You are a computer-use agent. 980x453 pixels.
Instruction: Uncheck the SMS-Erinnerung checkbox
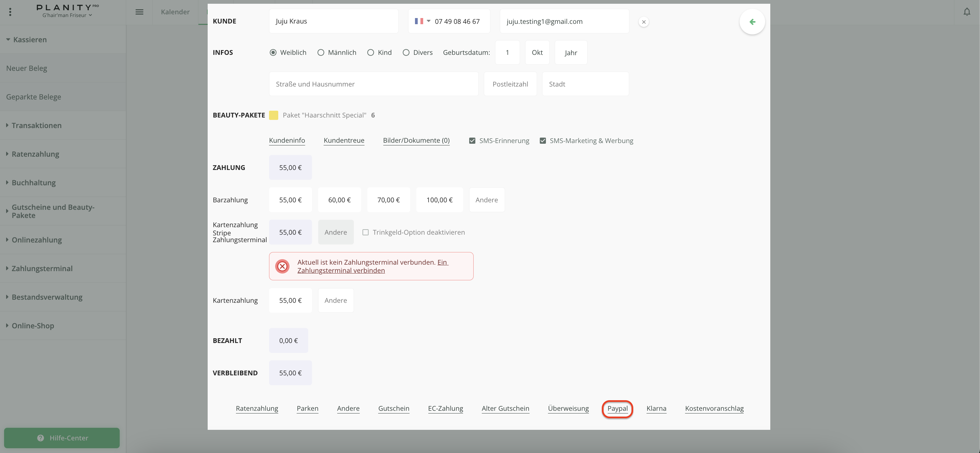click(x=472, y=141)
